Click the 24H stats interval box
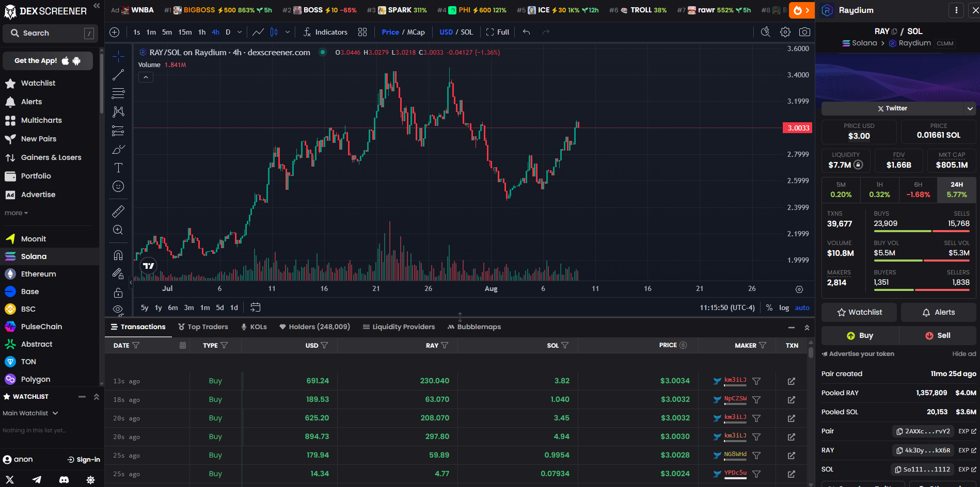This screenshot has width=980, height=487. (956, 189)
